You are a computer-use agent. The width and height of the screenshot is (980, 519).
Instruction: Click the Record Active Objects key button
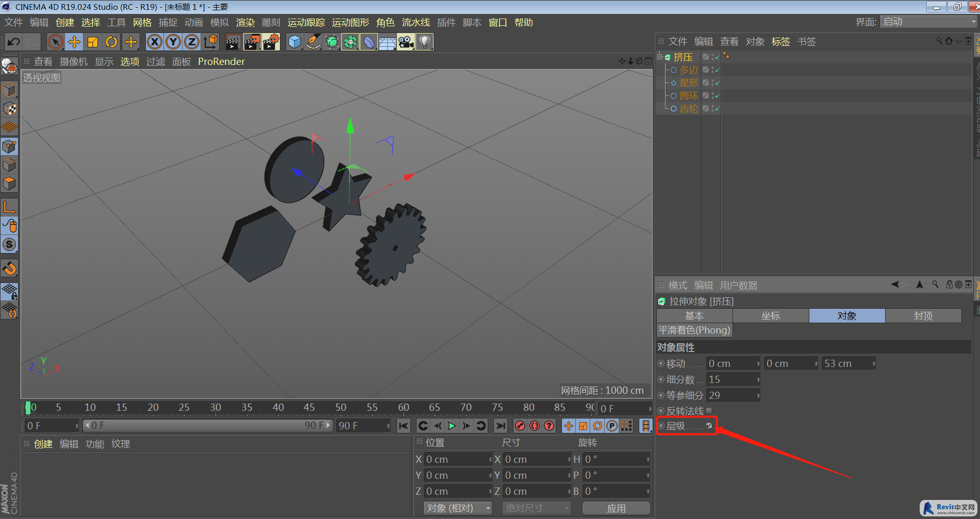point(520,426)
